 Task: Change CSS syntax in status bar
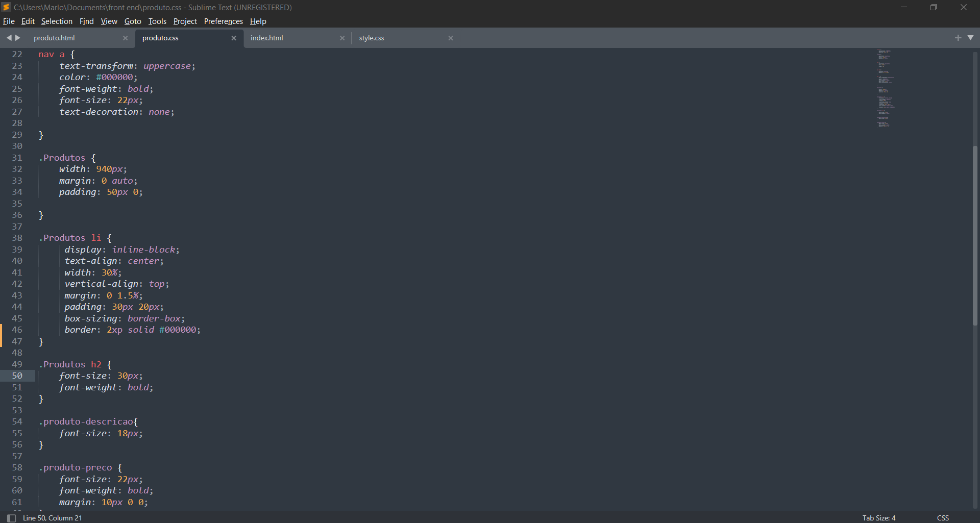[943, 518]
